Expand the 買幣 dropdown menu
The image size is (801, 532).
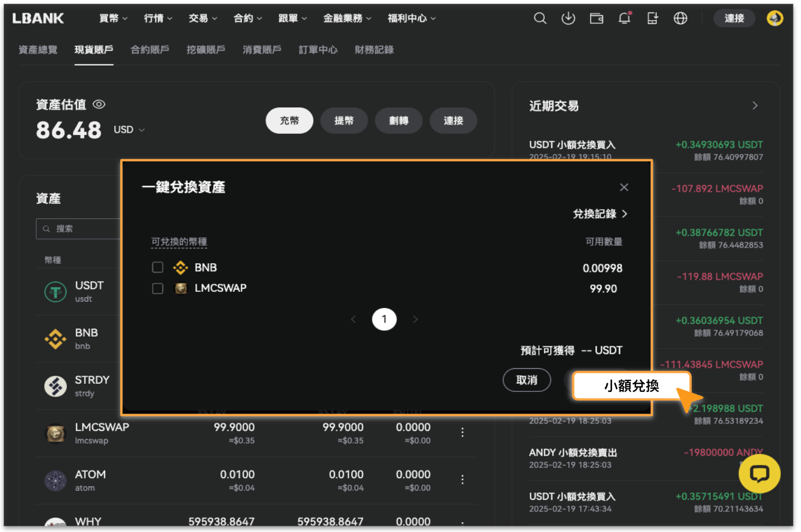coord(113,18)
